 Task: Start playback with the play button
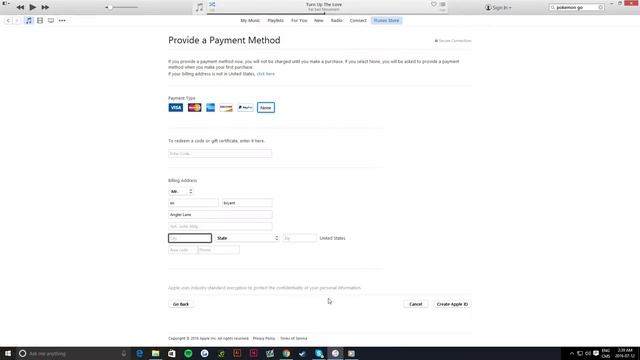(x=33, y=7)
